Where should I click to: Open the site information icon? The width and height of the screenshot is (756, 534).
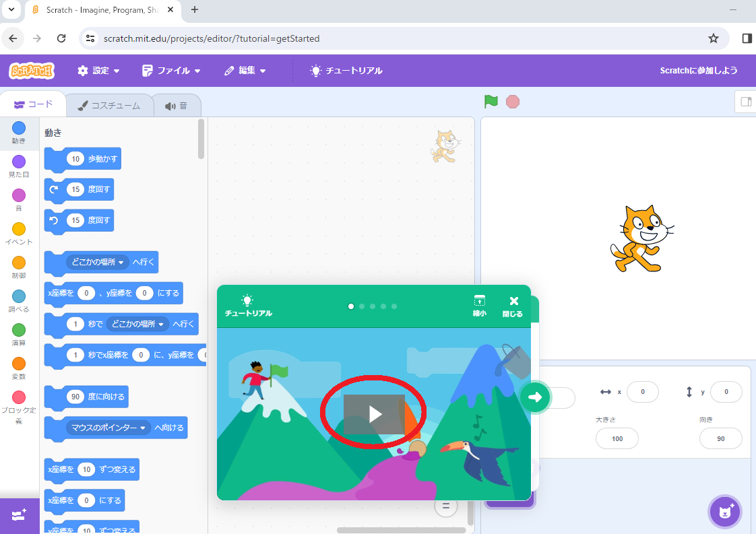[90, 38]
